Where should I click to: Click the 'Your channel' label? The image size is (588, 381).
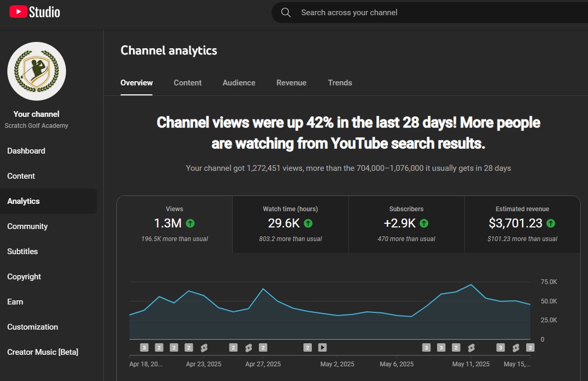(x=36, y=114)
